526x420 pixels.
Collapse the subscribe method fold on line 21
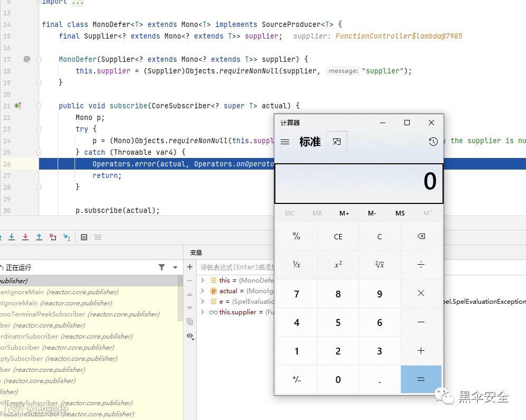point(39,106)
